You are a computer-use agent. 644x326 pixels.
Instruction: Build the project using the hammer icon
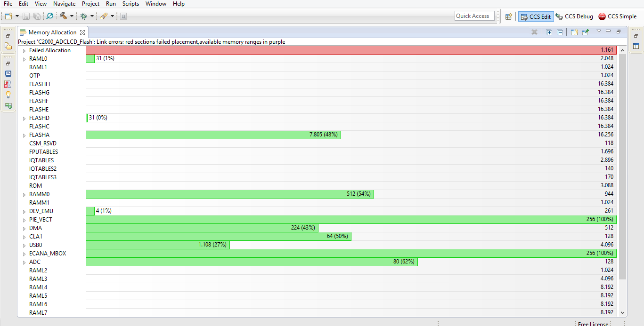pos(62,16)
